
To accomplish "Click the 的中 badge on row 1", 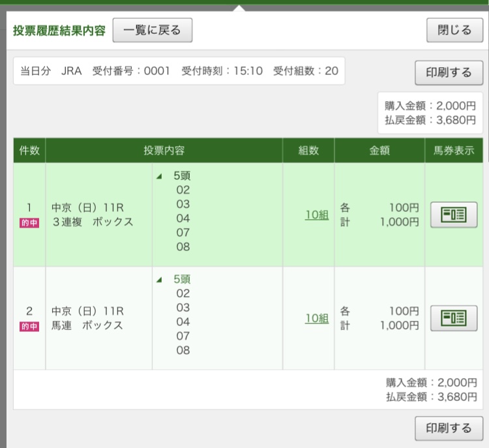I will [x=29, y=223].
